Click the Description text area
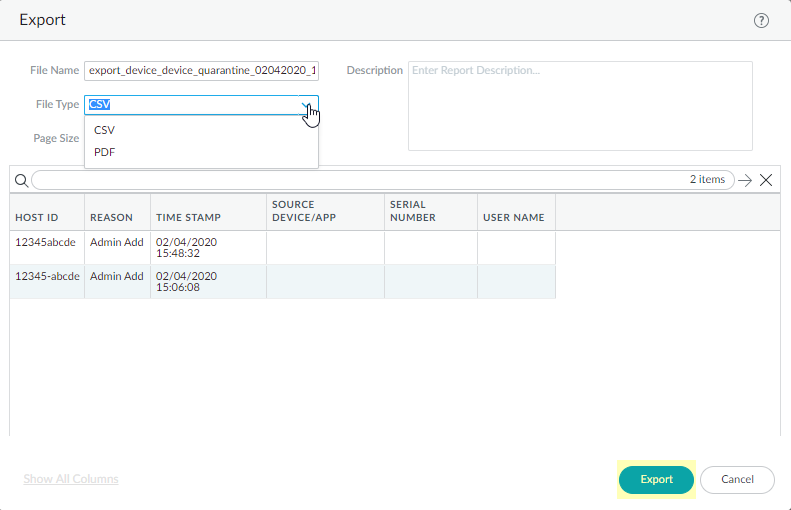 580,106
